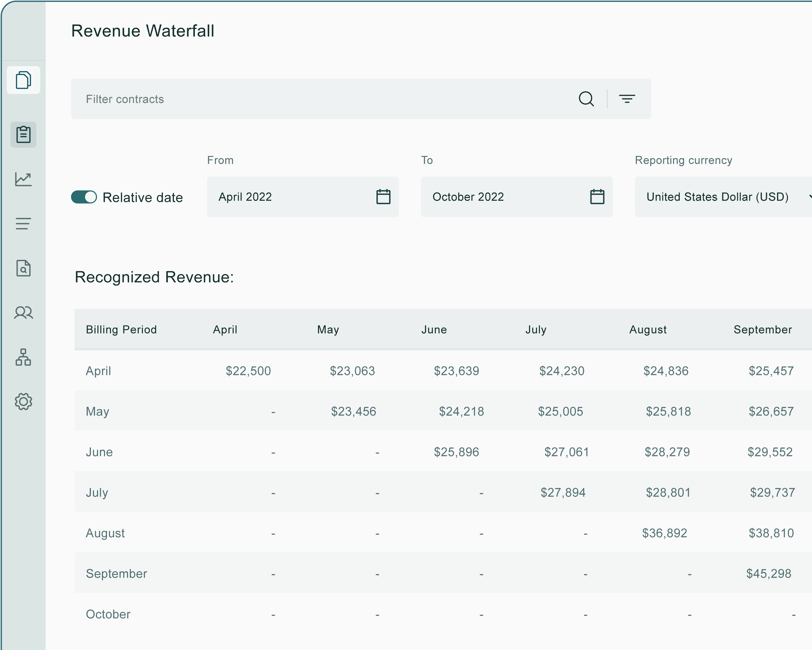Open the hierarchy org chart icon
This screenshot has width=812, height=650.
(23, 357)
